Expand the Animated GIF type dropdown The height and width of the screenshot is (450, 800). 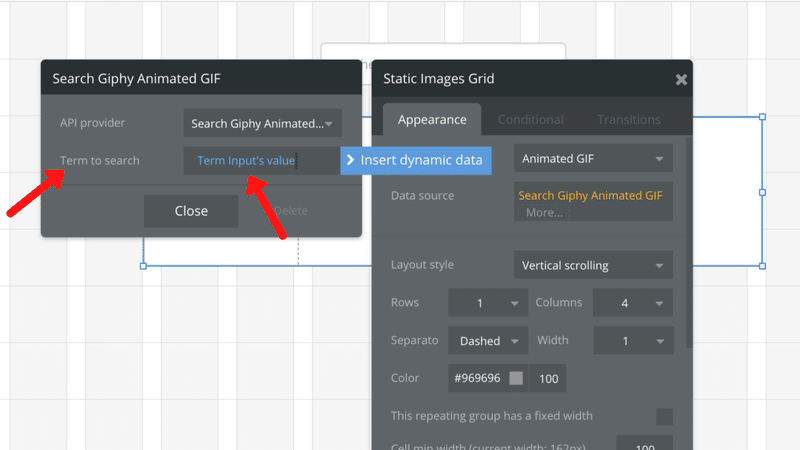[593, 158]
